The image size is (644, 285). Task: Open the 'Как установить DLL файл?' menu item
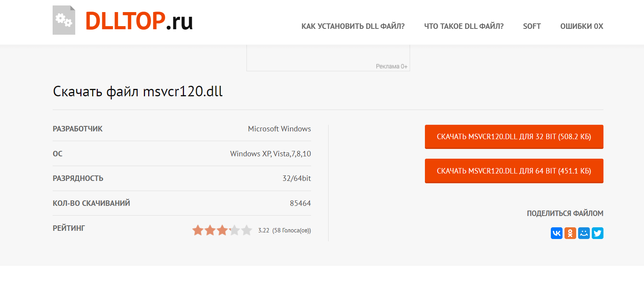pyautogui.click(x=353, y=26)
